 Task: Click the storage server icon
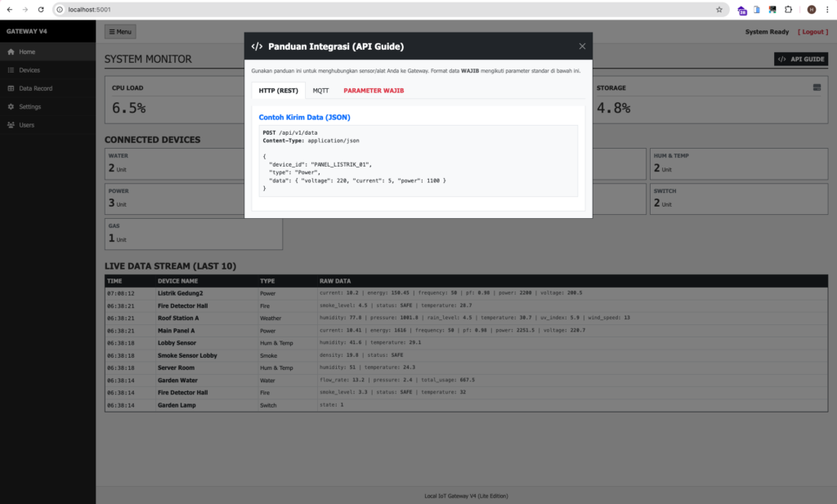817,87
